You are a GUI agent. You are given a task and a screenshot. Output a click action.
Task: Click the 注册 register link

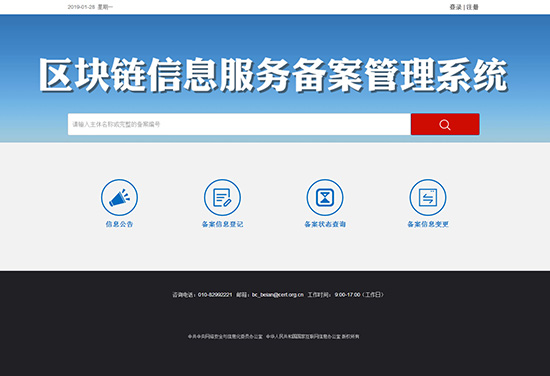tap(472, 7)
